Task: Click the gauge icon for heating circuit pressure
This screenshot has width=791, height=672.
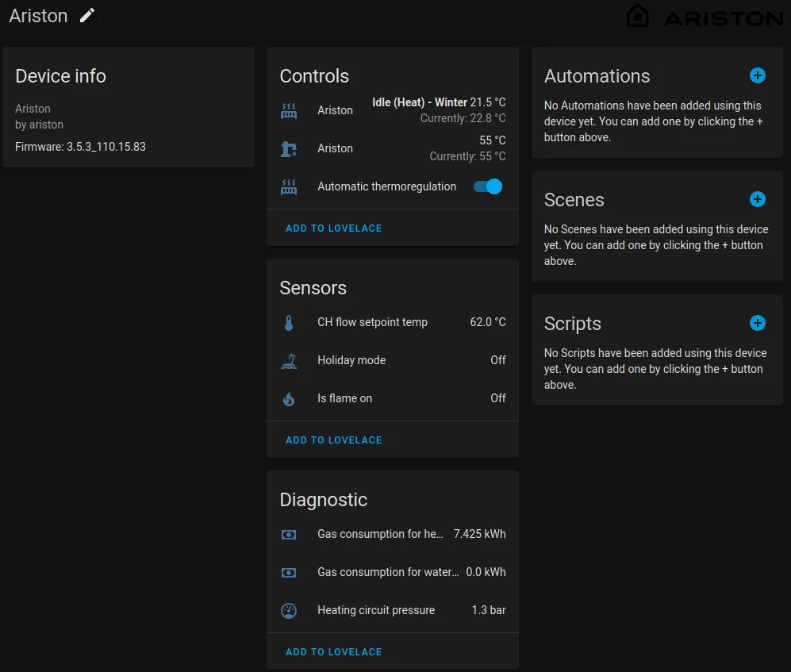Action: (x=289, y=610)
